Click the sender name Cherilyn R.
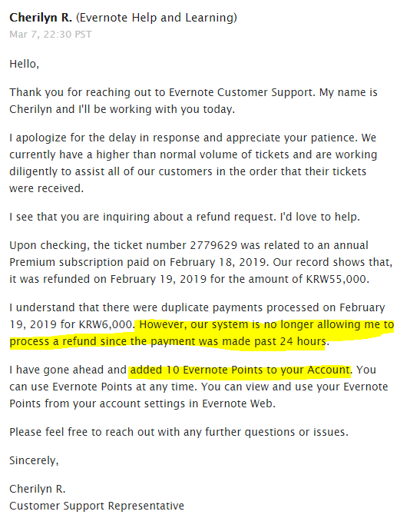 pos(41,18)
